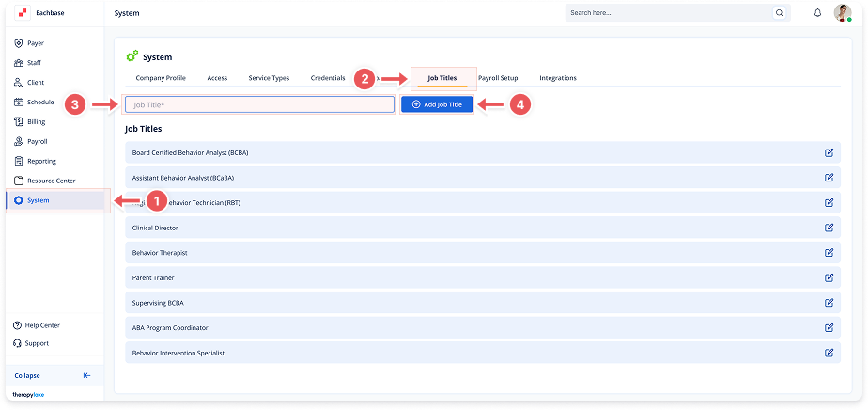Click the ABA Program Coordinator row text
Screen dimensions: 868x410
pos(170,327)
